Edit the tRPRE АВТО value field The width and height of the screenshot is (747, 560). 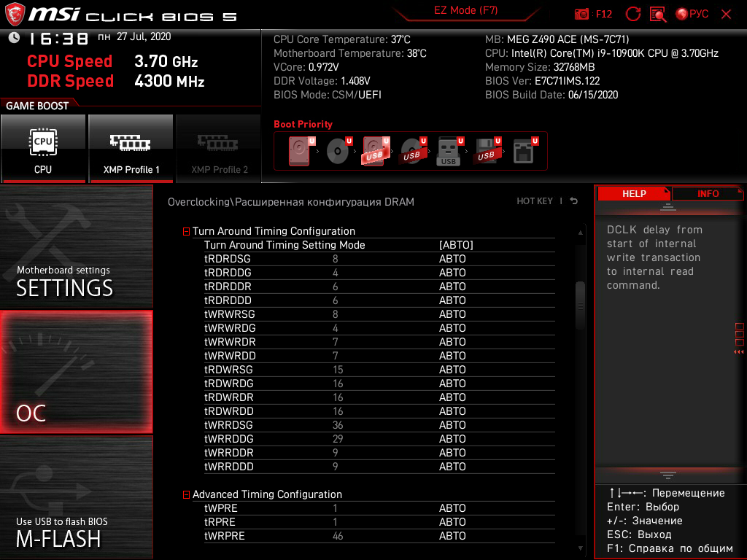click(452, 522)
